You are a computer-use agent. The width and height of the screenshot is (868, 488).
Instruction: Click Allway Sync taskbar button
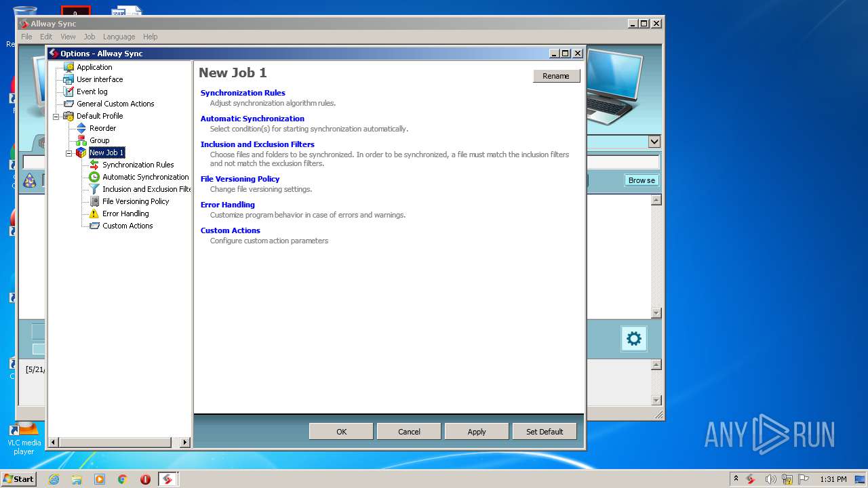(x=167, y=479)
